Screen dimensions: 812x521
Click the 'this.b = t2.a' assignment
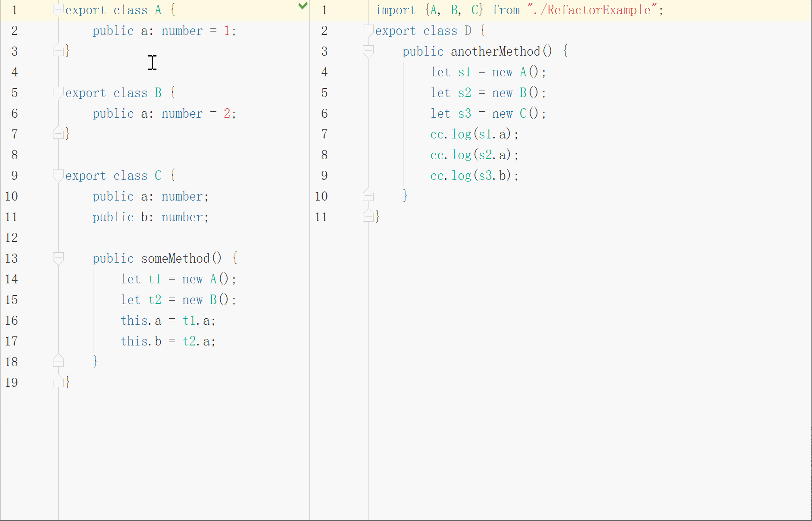(x=168, y=341)
